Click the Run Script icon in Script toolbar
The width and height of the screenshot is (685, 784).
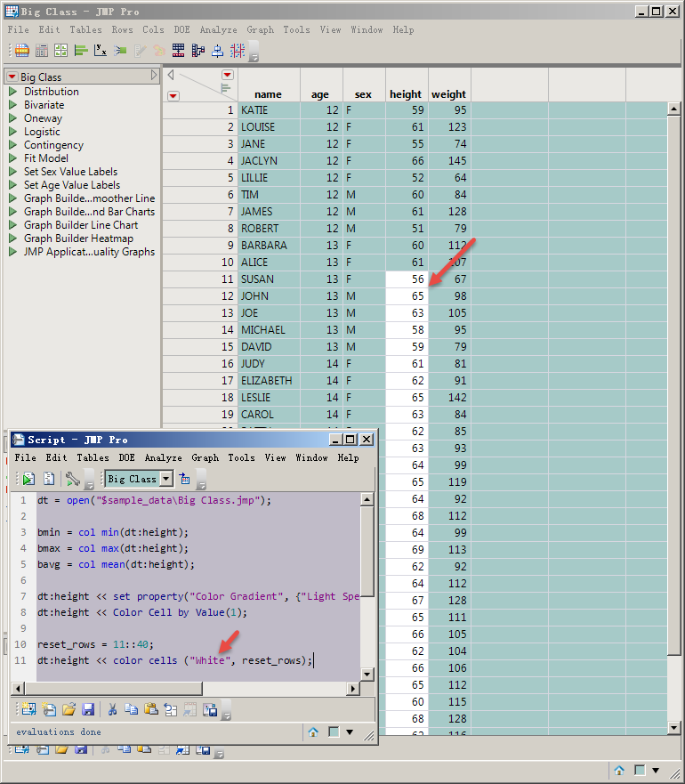[x=28, y=479]
